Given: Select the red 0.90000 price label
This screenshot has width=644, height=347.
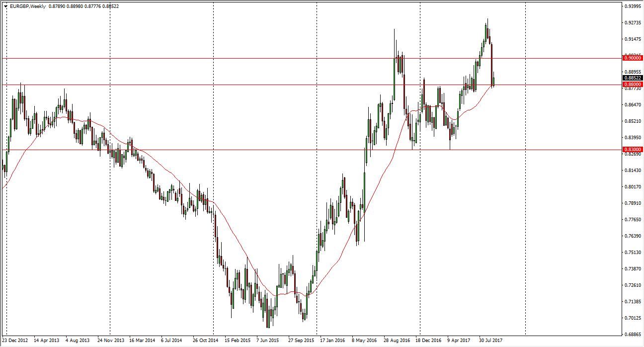Looking at the screenshot, I should pyautogui.click(x=632, y=58).
